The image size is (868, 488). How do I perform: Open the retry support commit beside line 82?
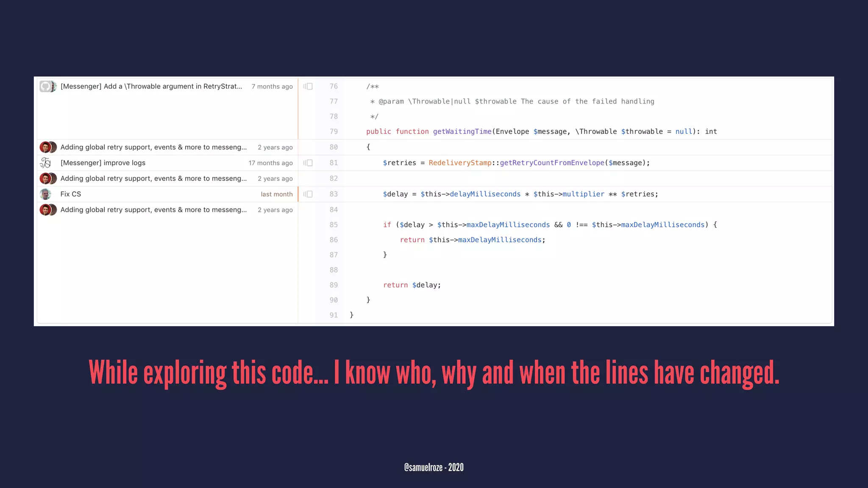tap(153, 178)
